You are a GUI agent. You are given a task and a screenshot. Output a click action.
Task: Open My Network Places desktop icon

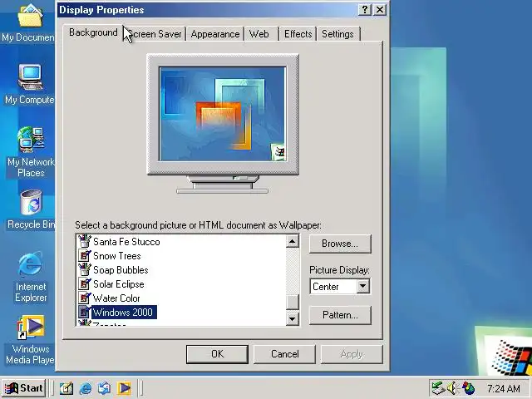[31, 140]
